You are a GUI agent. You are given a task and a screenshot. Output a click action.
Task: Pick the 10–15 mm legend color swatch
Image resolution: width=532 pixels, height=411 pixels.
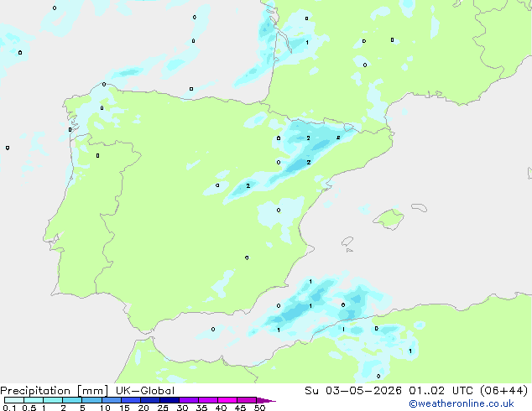click(111, 400)
